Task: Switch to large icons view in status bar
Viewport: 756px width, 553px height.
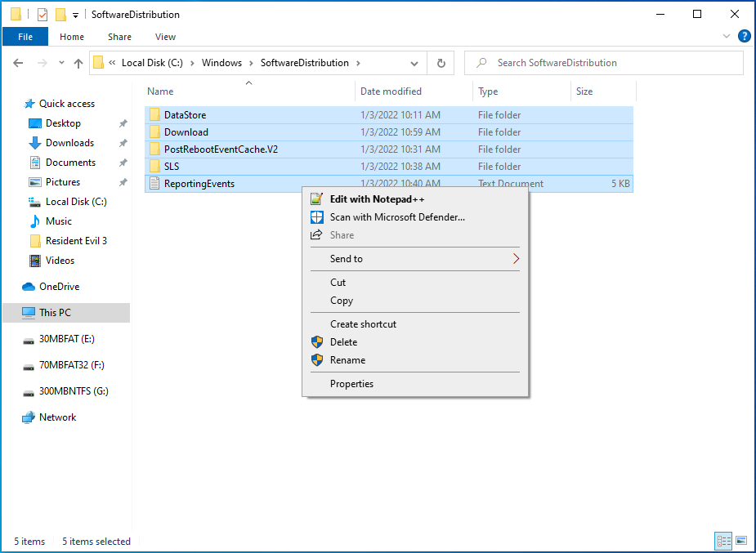Action: click(x=741, y=541)
